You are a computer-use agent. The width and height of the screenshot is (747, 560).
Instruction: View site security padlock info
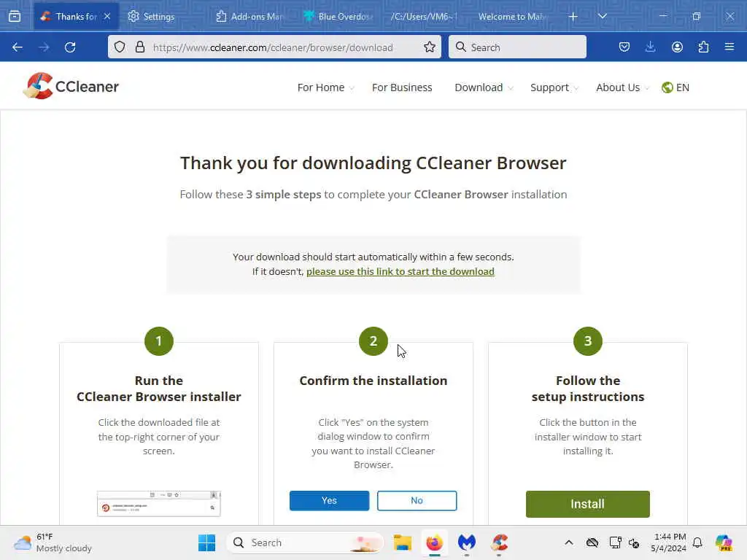tap(139, 47)
